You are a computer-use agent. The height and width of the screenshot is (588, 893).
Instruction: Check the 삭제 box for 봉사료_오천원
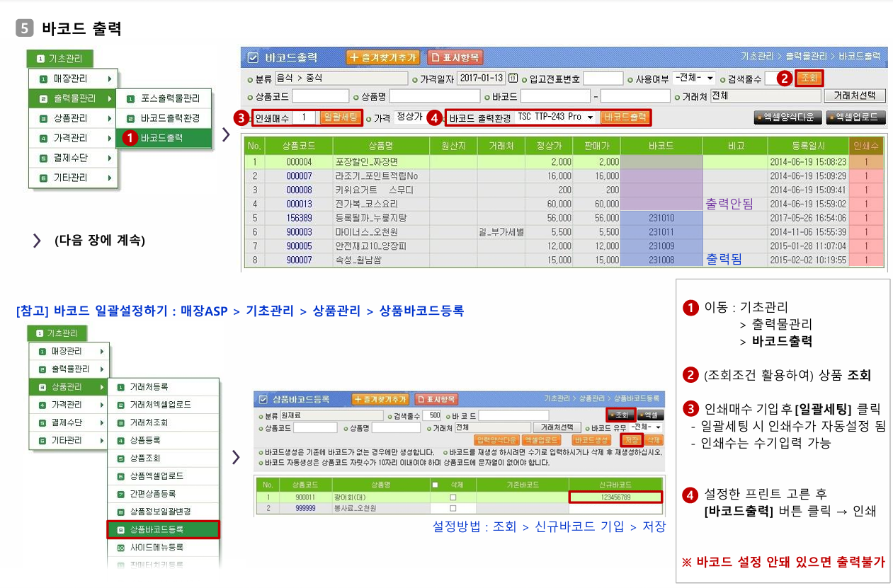coord(453,508)
